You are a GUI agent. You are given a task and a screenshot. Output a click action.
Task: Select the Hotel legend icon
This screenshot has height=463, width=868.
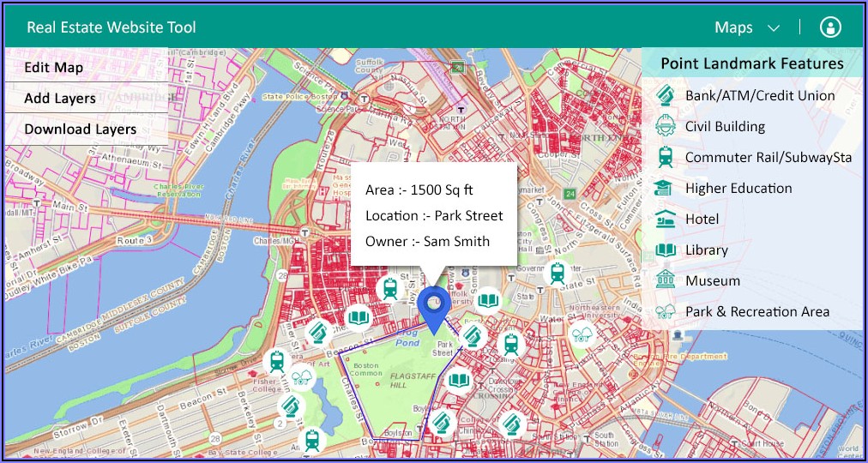[665, 219]
